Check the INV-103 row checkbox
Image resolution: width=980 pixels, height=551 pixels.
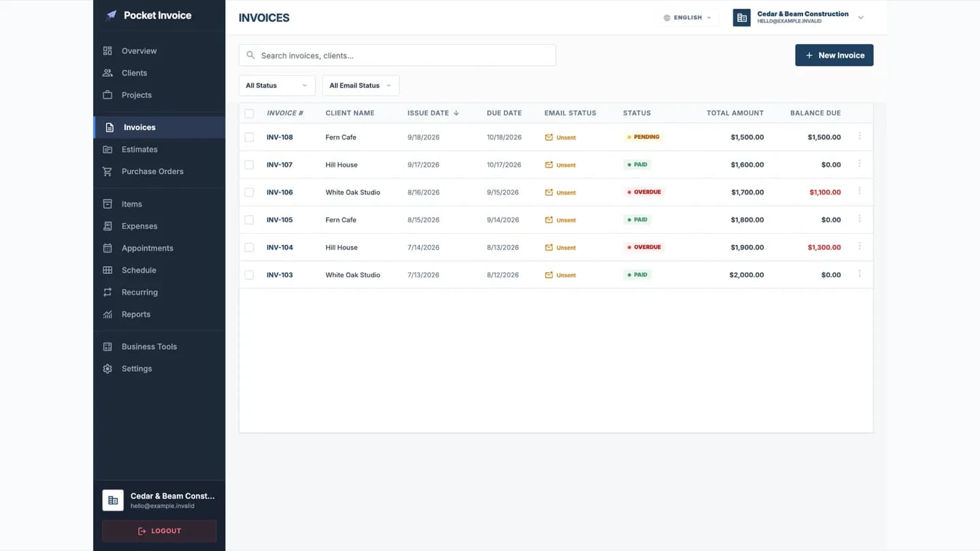point(249,275)
